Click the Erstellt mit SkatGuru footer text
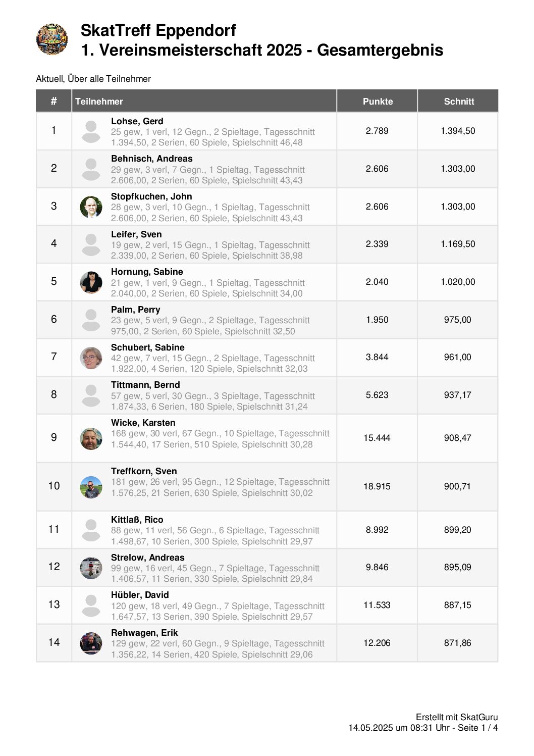 (456, 717)
